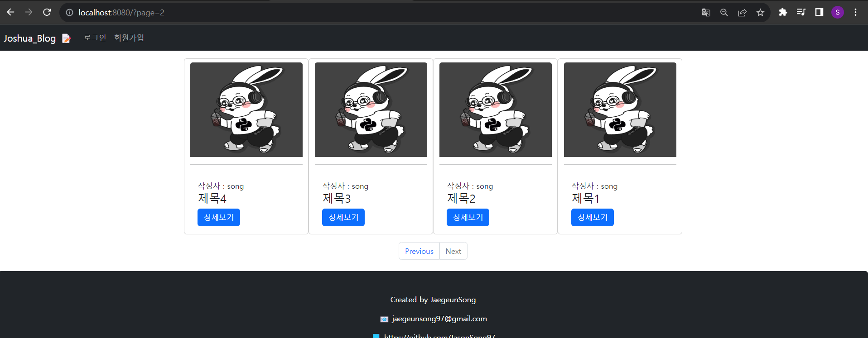Reload the current page
868x338 pixels.
point(47,12)
